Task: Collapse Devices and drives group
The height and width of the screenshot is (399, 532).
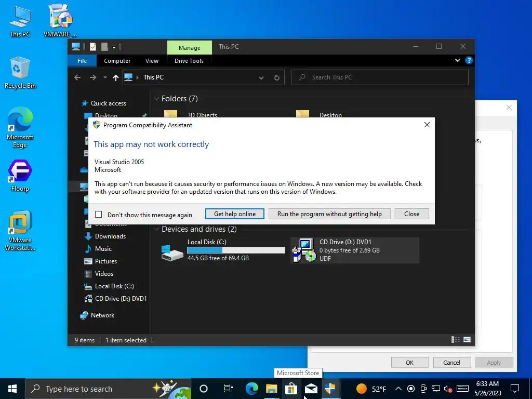Action: (x=156, y=229)
